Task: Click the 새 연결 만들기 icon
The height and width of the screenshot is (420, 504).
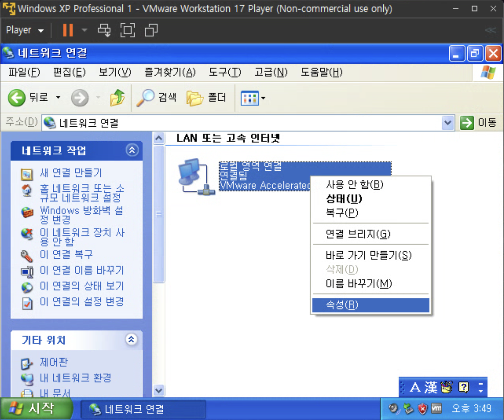Action: click(27, 174)
